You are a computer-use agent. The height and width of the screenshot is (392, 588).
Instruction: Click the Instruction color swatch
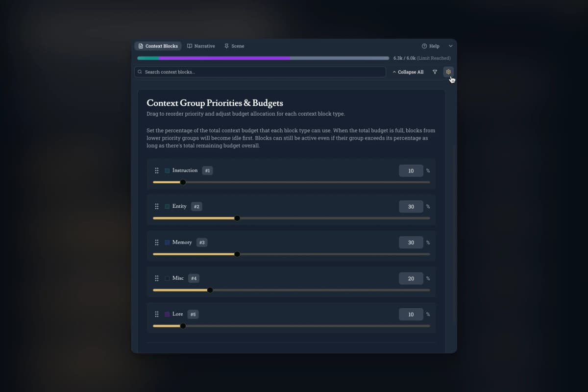pyautogui.click(x=167, y=171)
